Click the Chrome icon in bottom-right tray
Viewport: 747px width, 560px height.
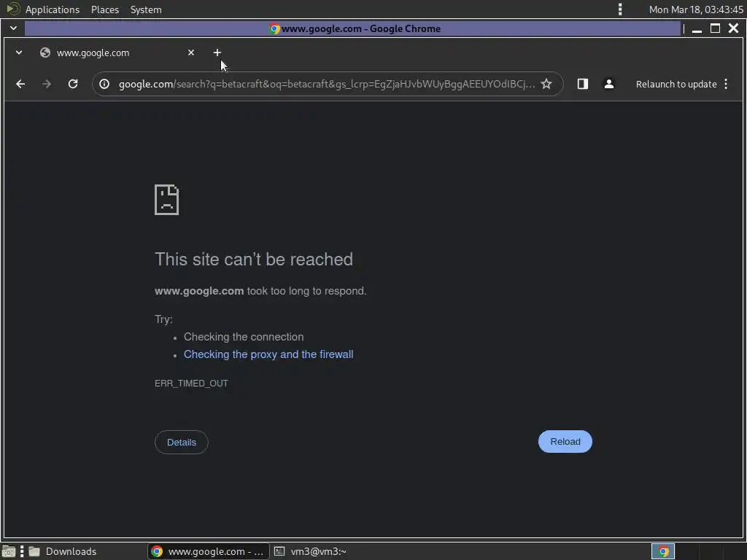[x=662, y=551]
